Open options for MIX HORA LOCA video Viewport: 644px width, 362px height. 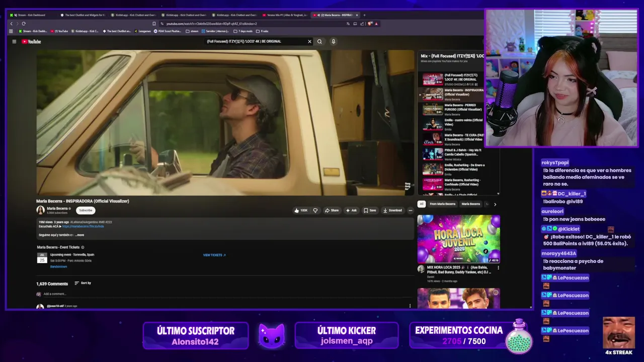coord(498,268)
